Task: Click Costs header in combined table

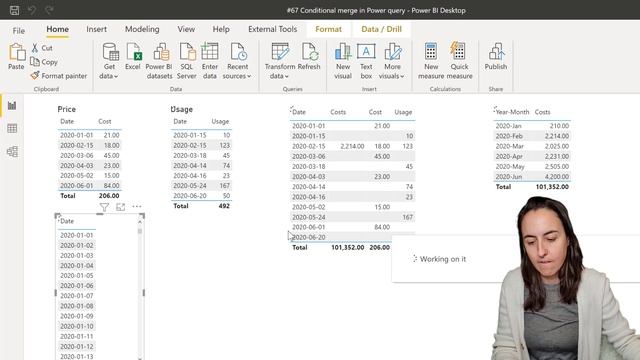Action: pyautogui.click(x=338, y=112)
